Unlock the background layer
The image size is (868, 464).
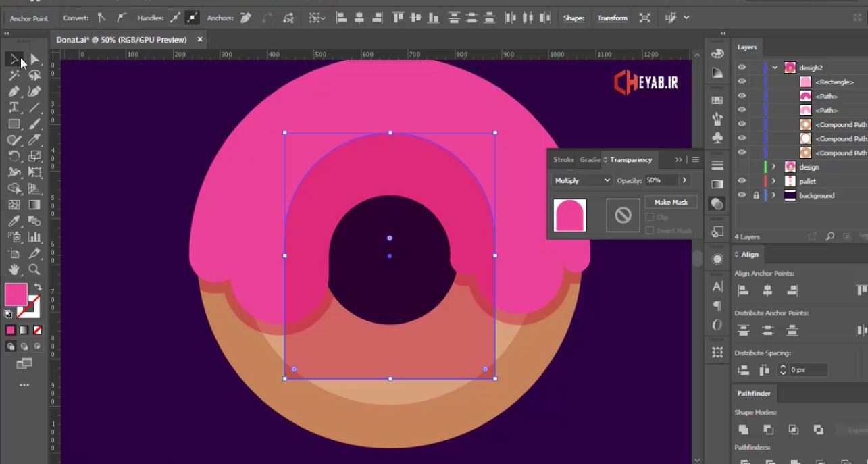pos(757,195)
